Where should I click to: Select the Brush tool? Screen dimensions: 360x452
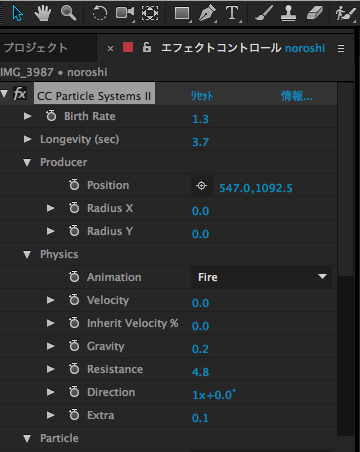point(264,13)
